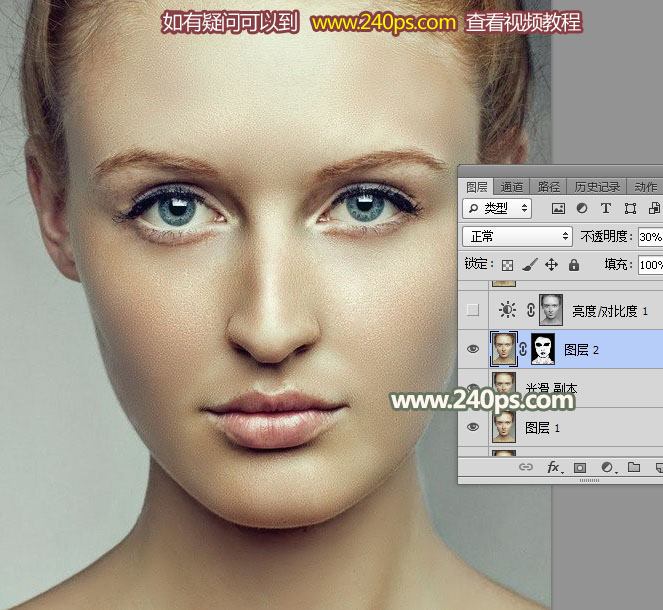
Task: Add layer mask icon
Action: coord(580,468)
